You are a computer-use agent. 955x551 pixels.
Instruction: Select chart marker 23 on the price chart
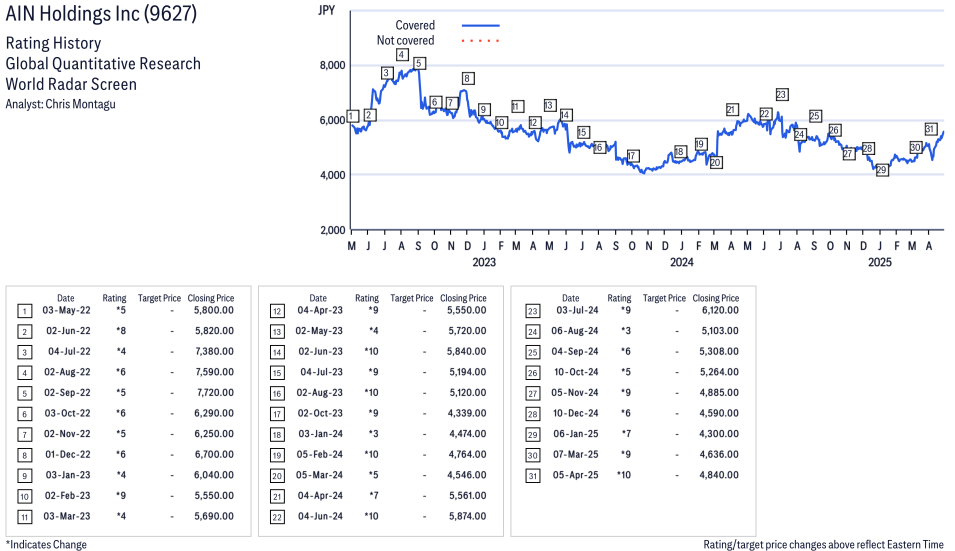[782, 94]
